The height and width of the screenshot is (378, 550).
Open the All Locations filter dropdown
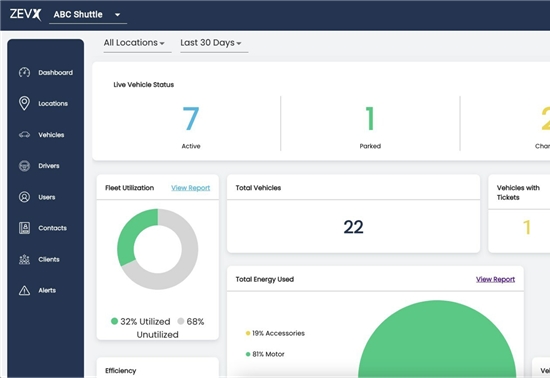(137, 43)
